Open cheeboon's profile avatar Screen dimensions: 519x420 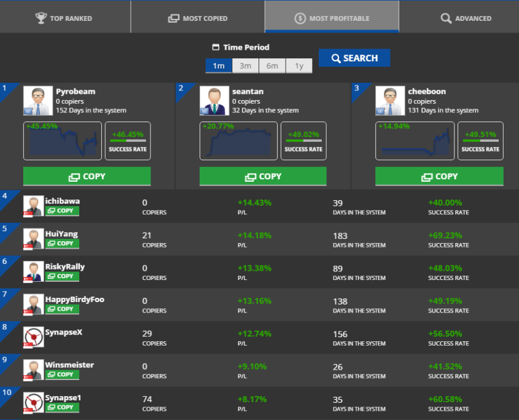coord(389,101)
